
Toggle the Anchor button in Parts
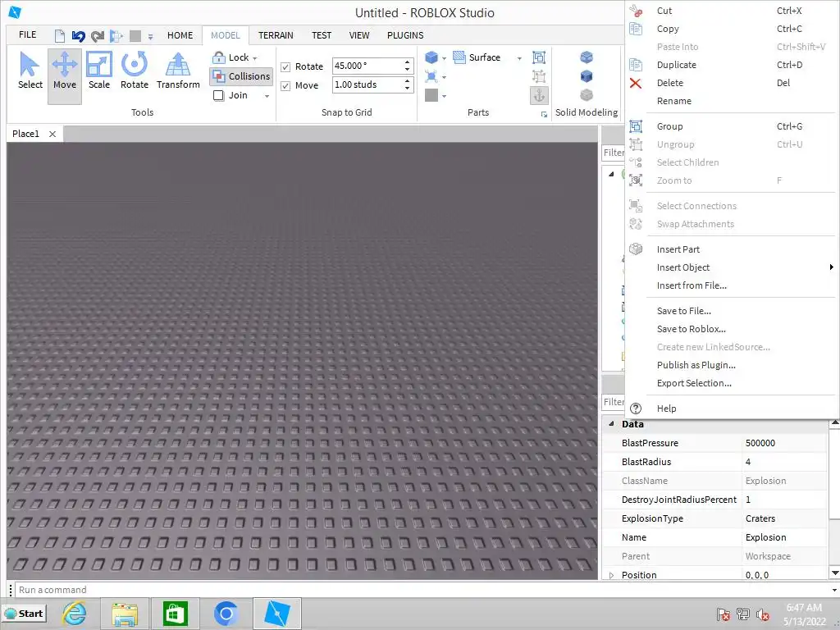tap(539, 95)
